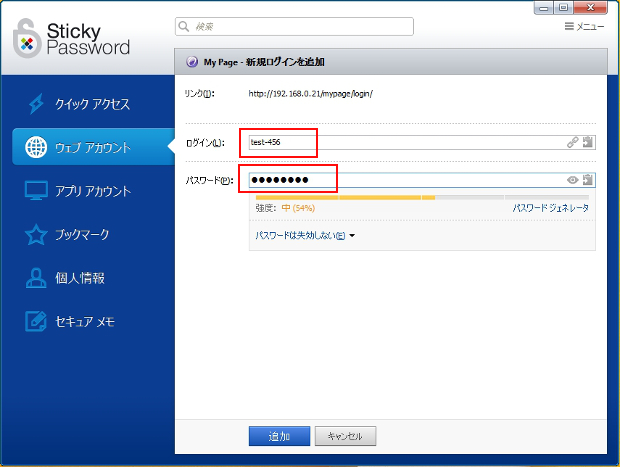Click the monitor app accounts icon
Viewport: 620px width, 467px height.
(36, 190)
